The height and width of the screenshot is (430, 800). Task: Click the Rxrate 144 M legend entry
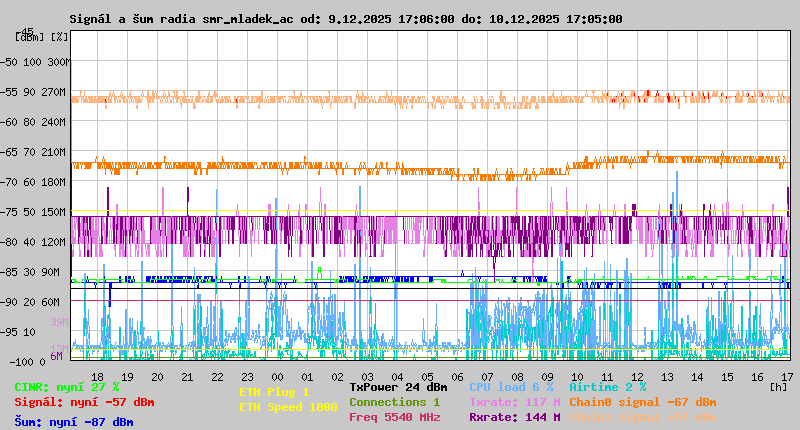514,417
